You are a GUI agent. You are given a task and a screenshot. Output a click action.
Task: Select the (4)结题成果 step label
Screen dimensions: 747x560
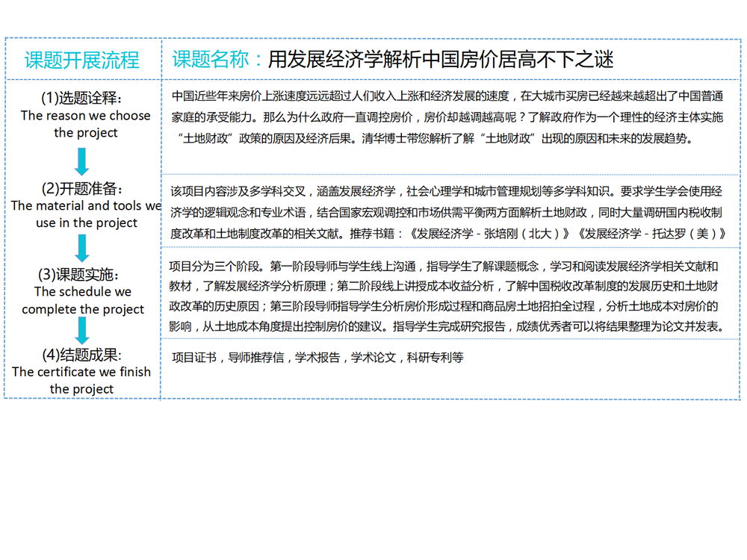coord(81,355)
